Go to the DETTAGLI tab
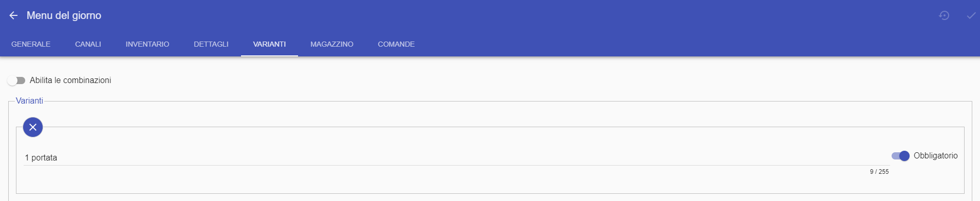 211,44
